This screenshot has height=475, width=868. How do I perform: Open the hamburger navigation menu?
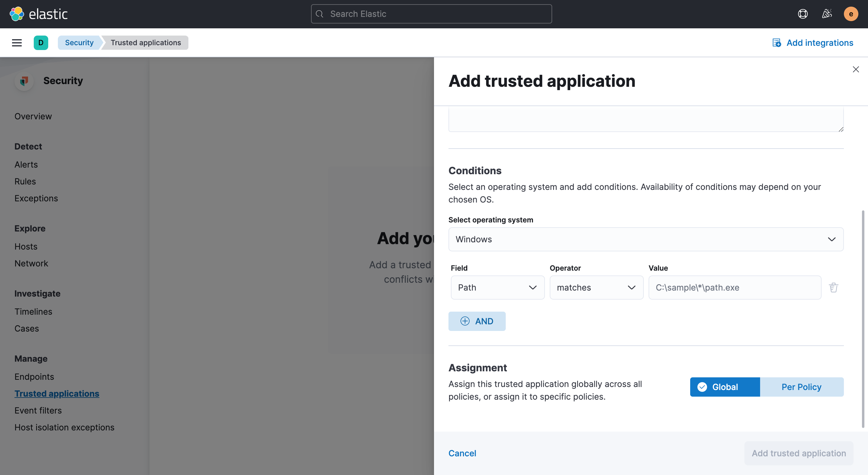point(17,43)
